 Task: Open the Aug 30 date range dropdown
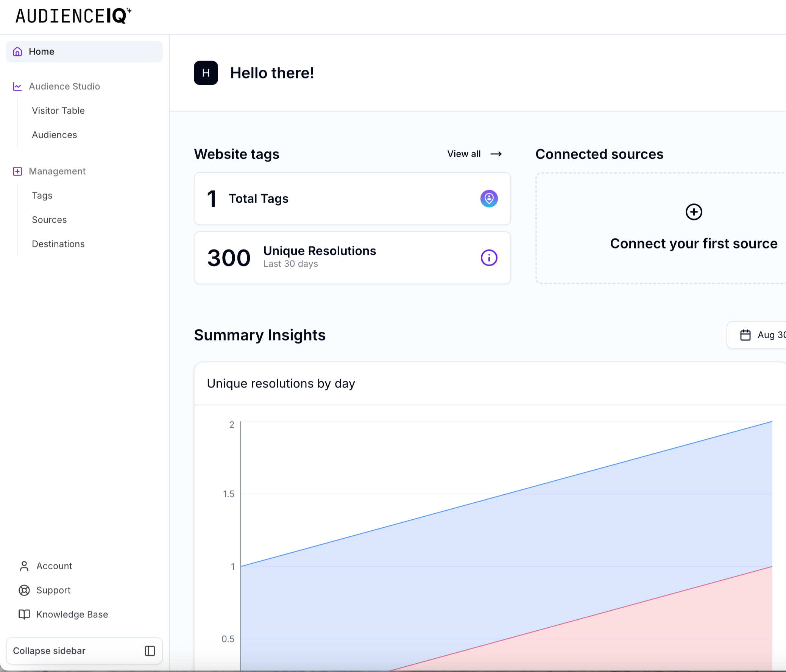(x=770, y=335)
